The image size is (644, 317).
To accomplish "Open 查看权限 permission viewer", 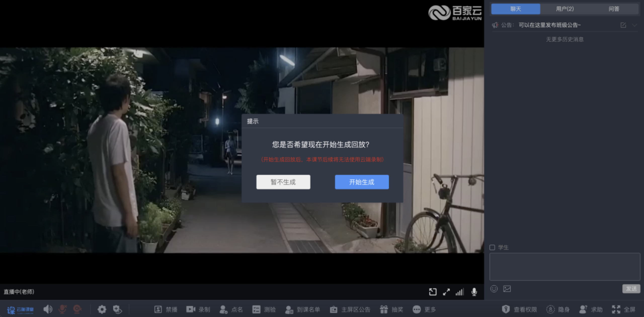I will (519, 309).
